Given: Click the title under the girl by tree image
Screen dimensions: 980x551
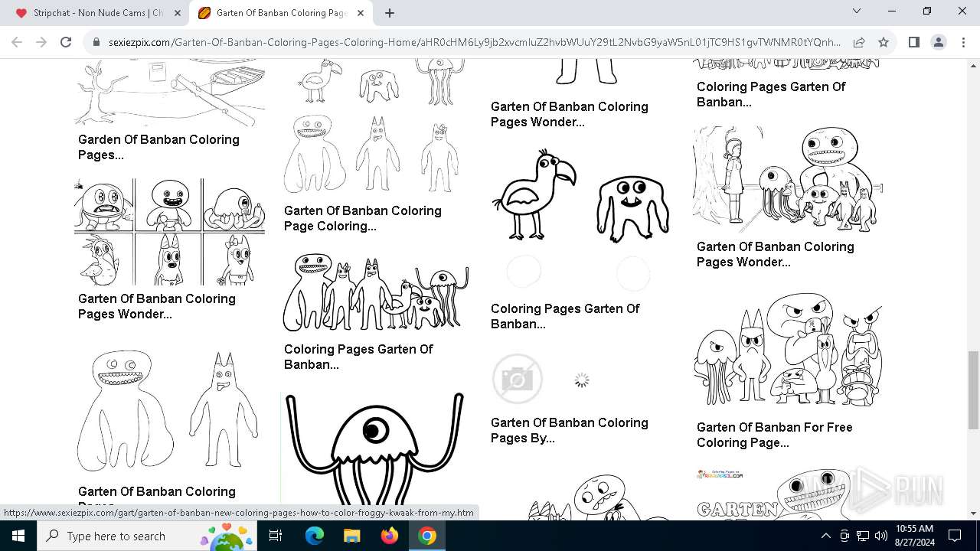Looking at the screenshot, I should coord(776,254).
